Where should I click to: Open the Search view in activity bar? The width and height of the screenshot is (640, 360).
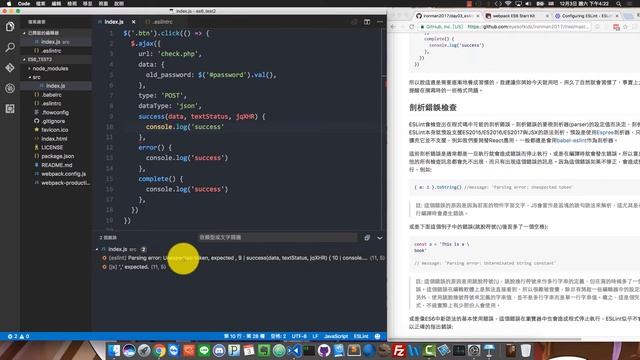coord(10,47)
